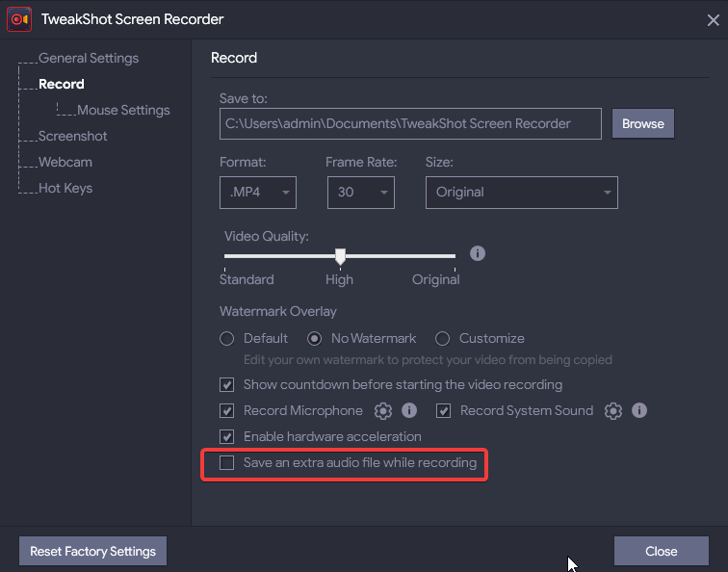
Task: Toggle Enable hardware acceleration checkbox
Action: pos(227,437)
